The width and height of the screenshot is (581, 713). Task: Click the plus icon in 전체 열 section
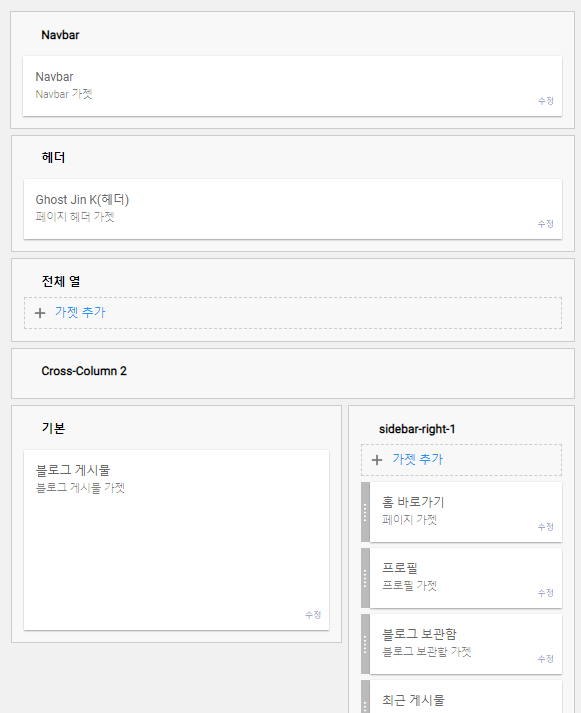point(40,313)
